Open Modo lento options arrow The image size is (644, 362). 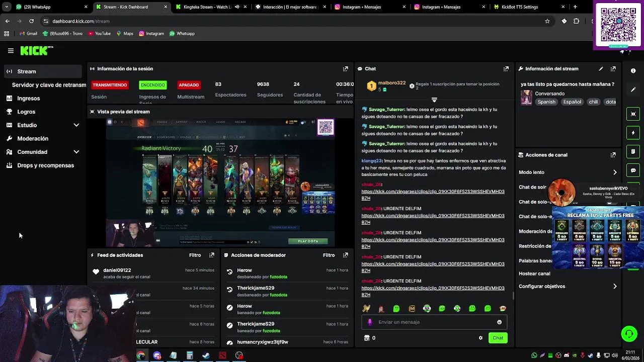(x=615, y=172)
